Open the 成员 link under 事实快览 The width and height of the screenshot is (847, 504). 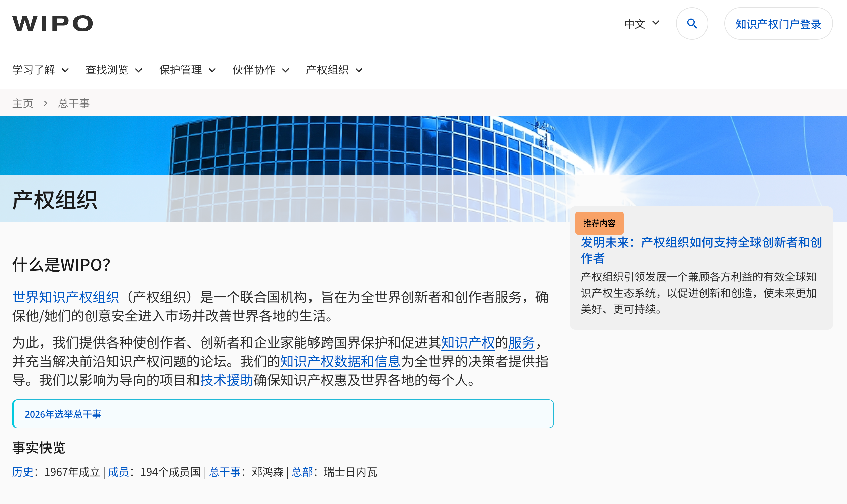118,472
